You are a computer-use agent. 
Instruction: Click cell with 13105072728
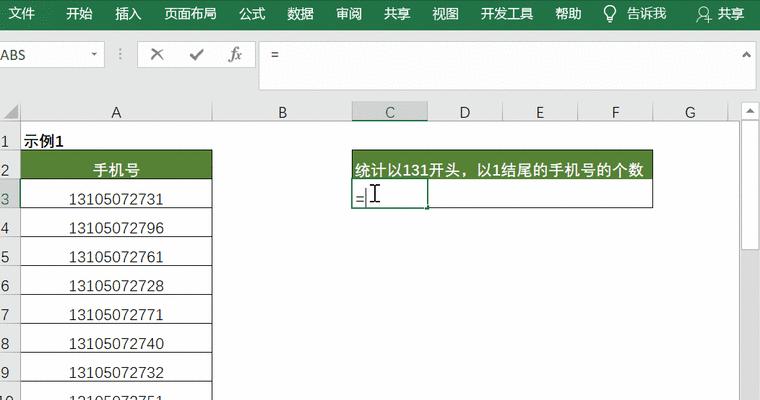tap(116, 281)
